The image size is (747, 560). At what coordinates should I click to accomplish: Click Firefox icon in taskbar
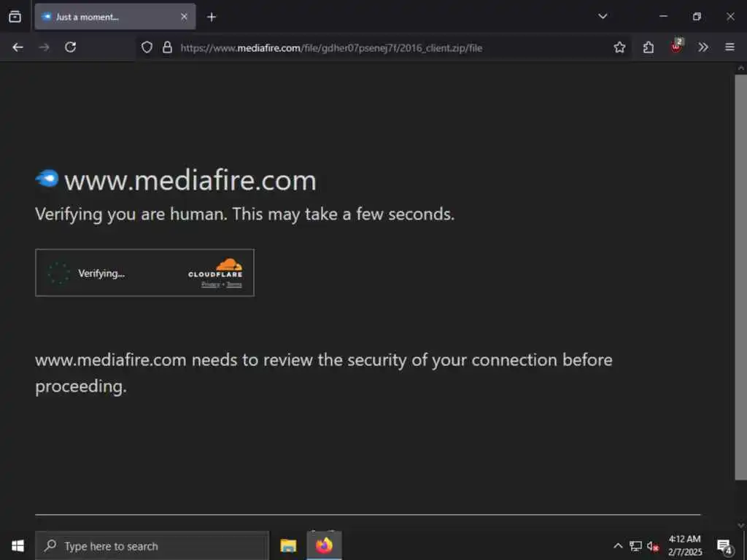point(324,545)
